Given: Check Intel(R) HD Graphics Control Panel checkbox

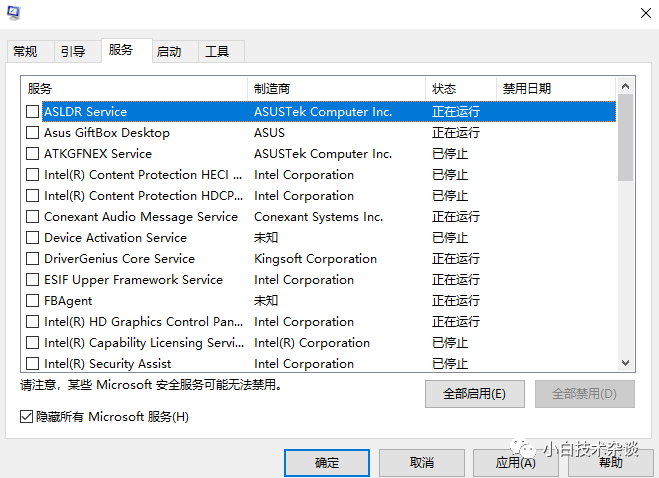Looking at the screenshot, I should pos(32,322).
